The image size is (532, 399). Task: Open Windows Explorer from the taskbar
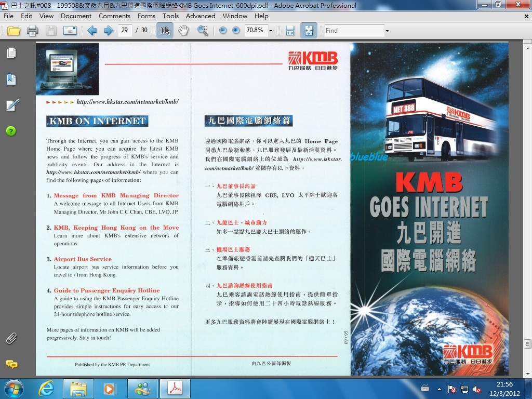78,389
